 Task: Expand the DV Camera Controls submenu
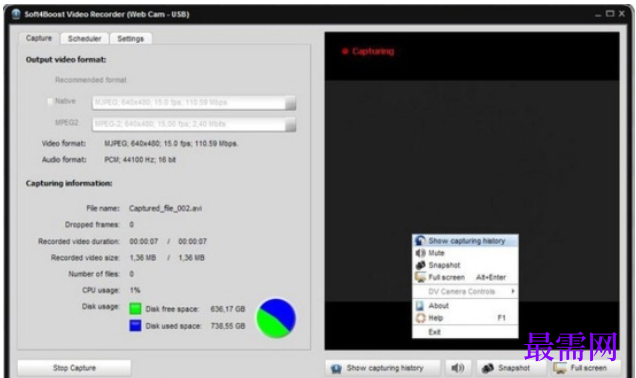pyautogui.click(x=465, y=292)
